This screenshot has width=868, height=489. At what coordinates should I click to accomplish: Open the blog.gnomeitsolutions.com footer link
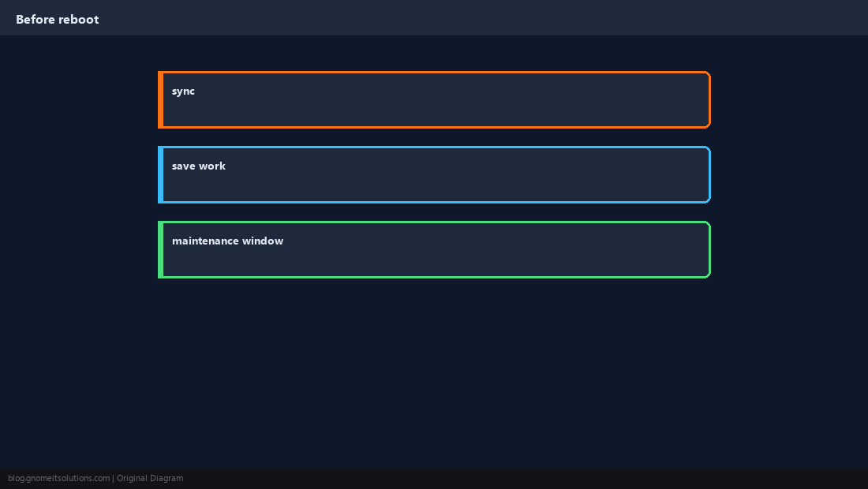[58, 479]
